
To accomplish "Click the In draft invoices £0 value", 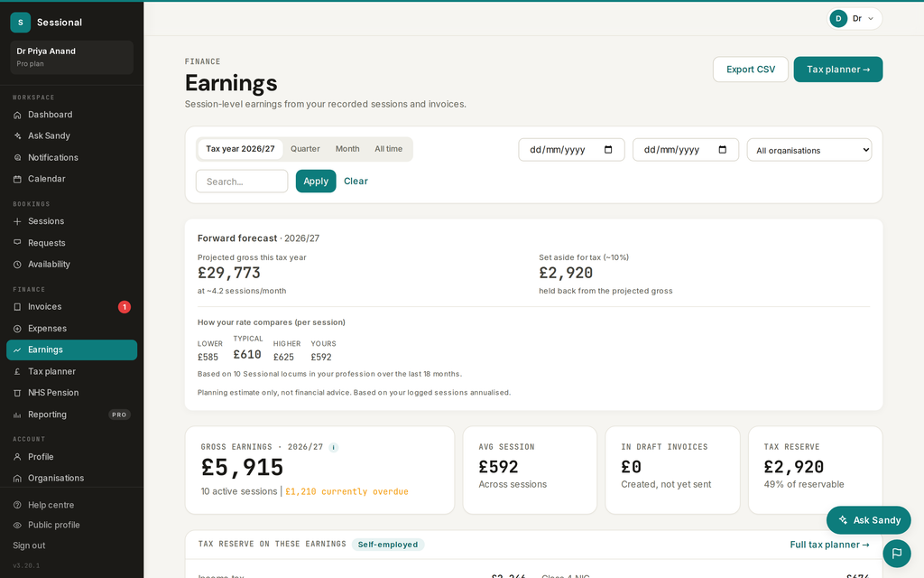I will point(631,467).
